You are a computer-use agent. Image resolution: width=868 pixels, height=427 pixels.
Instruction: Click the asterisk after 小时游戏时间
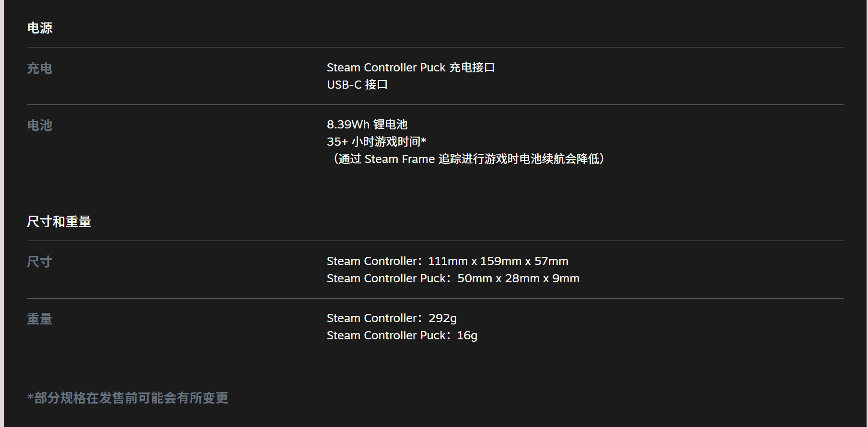tap(424, 141)
